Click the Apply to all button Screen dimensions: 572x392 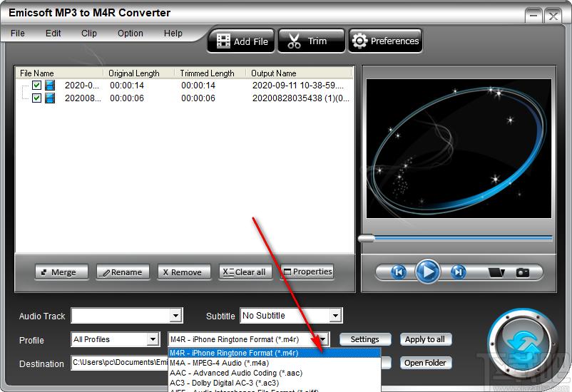click(425, 339)
